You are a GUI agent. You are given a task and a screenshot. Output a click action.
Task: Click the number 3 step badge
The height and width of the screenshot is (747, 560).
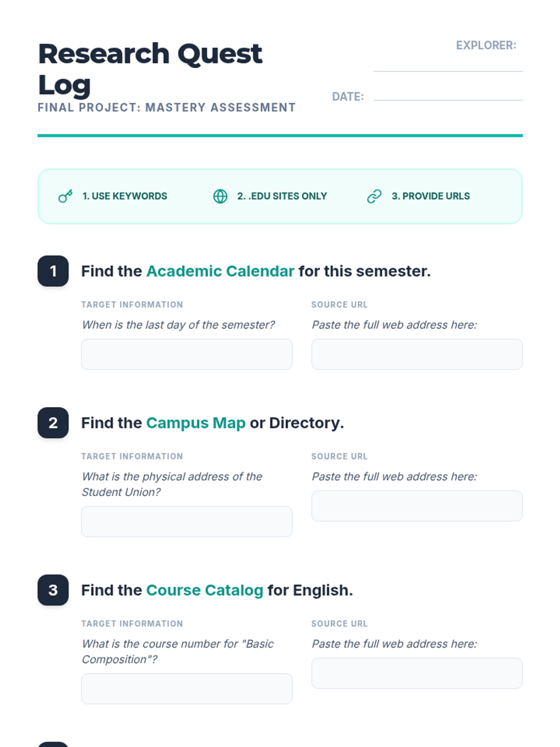click(53, 590)
